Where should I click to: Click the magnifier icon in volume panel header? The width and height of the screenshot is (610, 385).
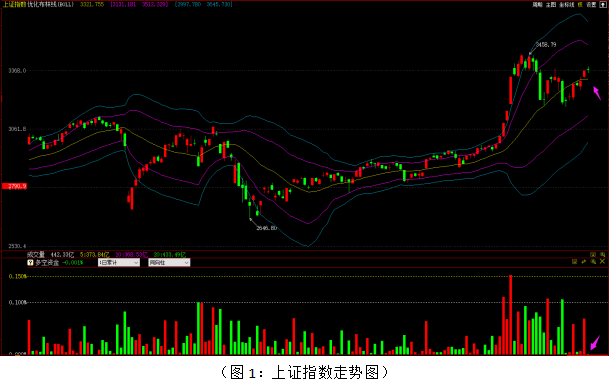coord(603,254)
